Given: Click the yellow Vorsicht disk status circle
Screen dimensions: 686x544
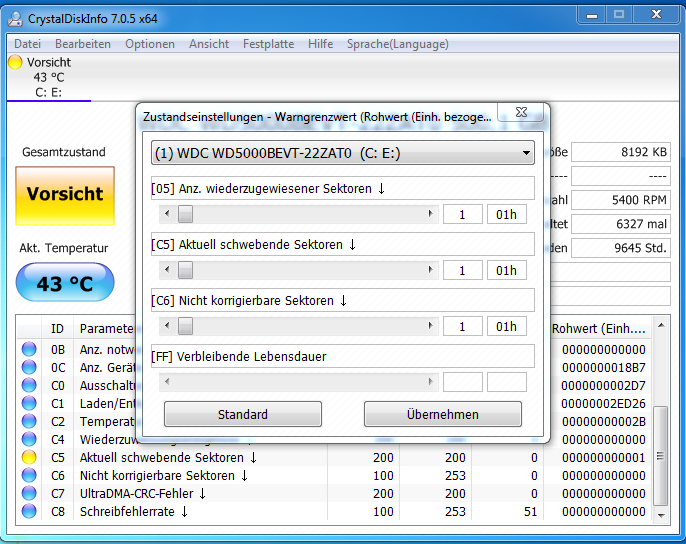Looking at the screenshot, I should pyautogui.click(x=15, y=62).
